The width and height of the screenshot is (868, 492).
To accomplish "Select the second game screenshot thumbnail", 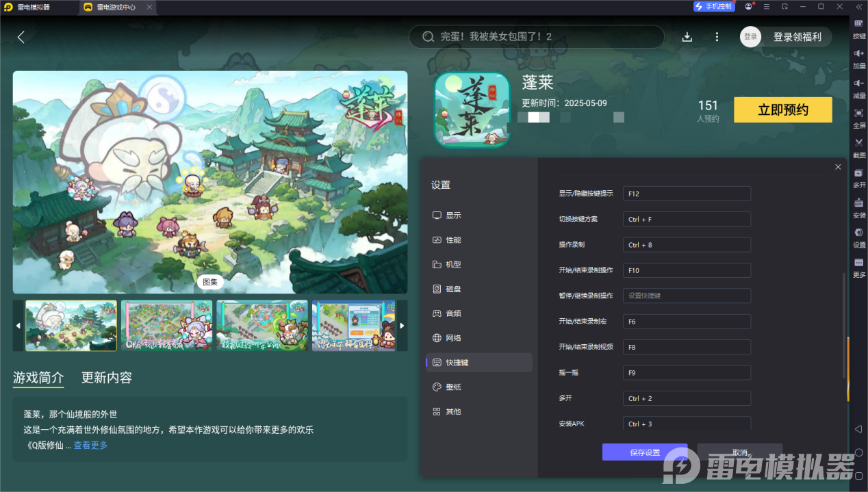I will (166, 326).
